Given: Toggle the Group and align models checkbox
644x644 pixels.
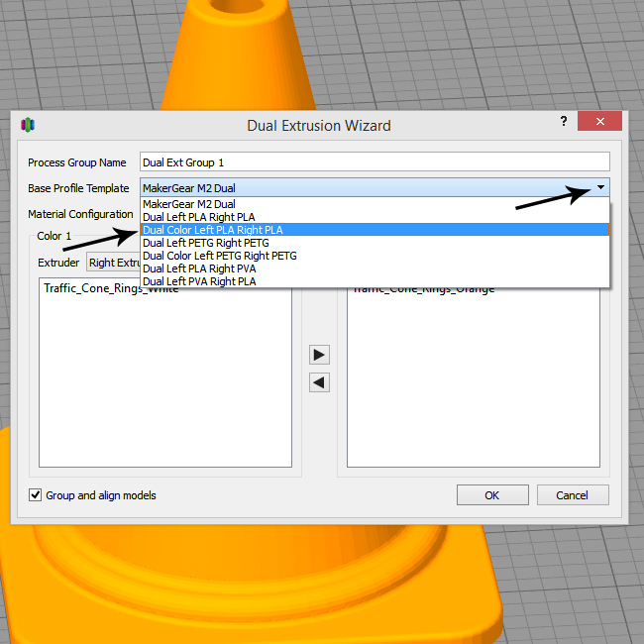Looking at the screenshot, I should [x=37, y=495].
